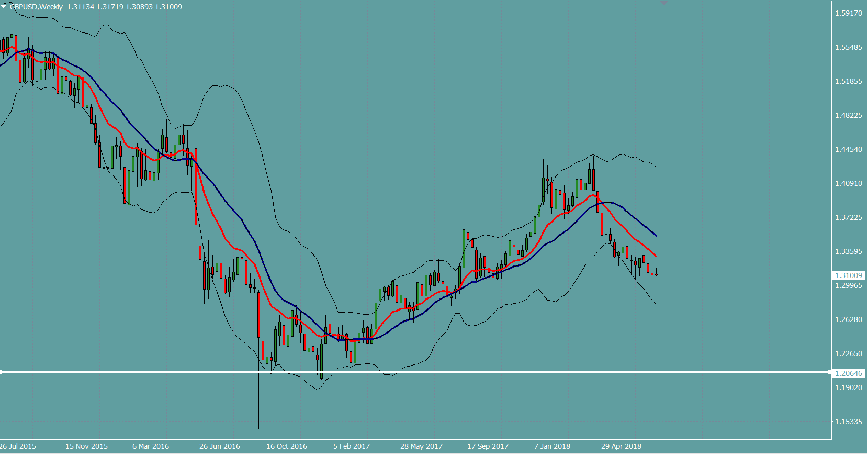The height and width of the screenshot is (454, 868).
Task: Click the horizontal line's left end handle
Action: (2, 372)
